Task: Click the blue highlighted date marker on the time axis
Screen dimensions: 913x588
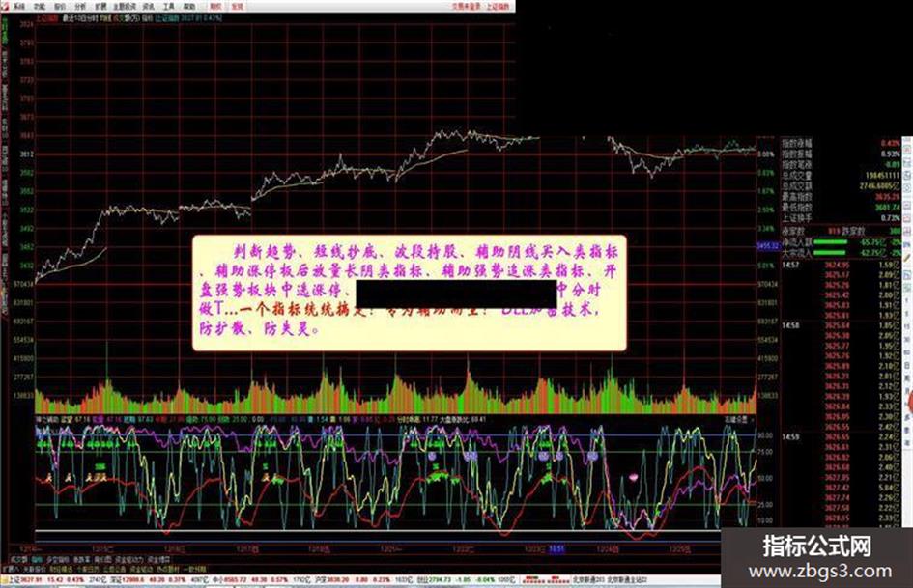Action: pos(556,548)
